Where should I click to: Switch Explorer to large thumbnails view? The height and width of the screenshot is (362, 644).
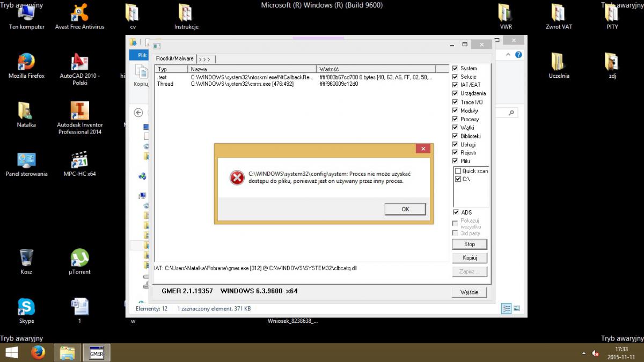tap(517, 308)
